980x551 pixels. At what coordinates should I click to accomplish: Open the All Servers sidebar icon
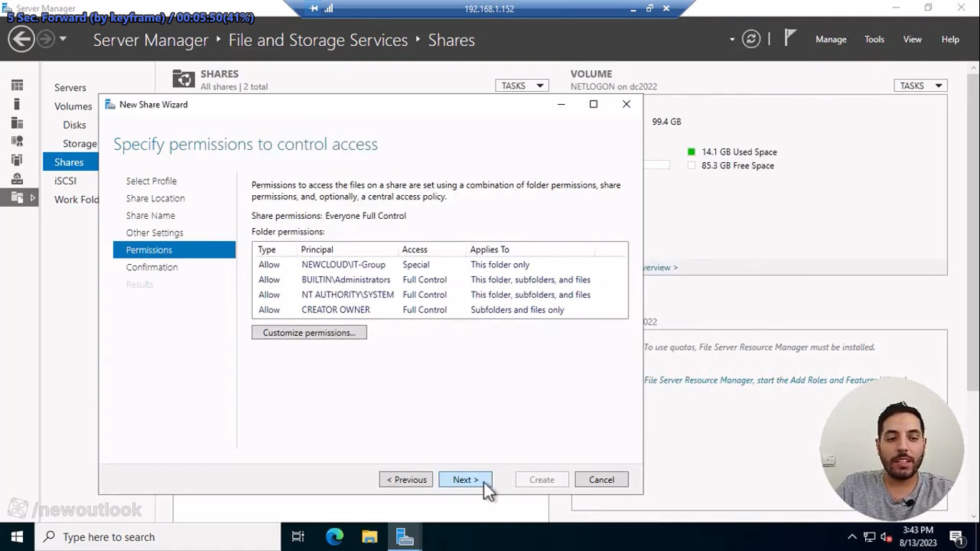coord(17,123)
